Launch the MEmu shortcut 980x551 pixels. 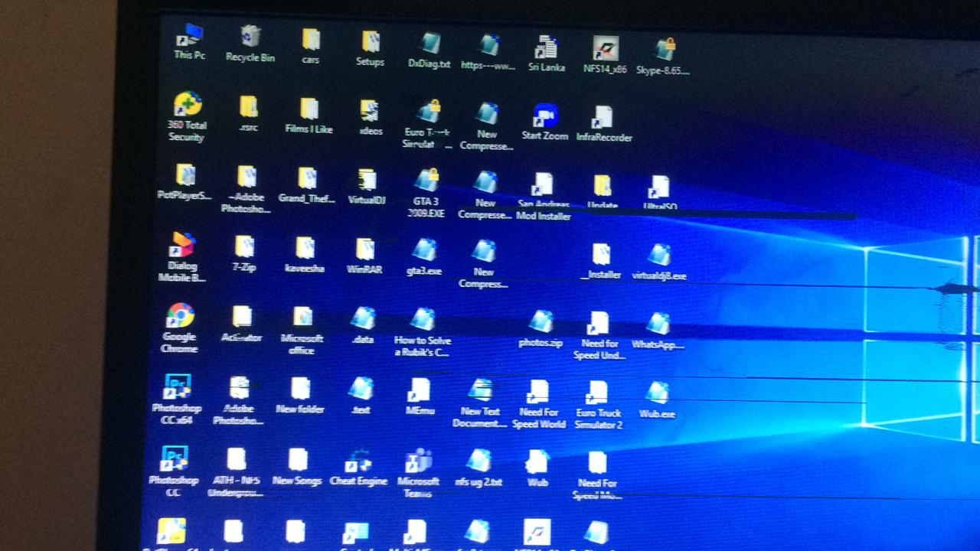420,398
